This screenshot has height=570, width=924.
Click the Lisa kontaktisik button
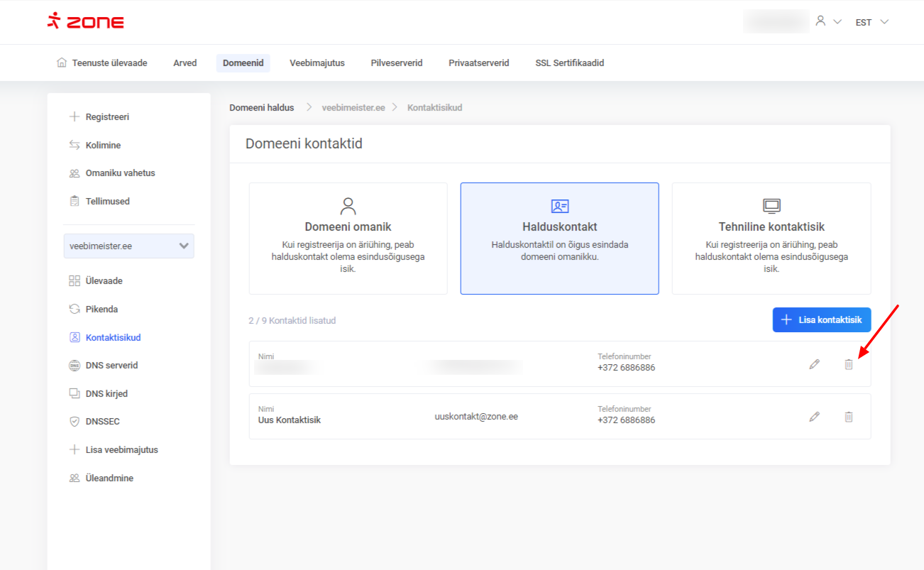pos(821,320)
